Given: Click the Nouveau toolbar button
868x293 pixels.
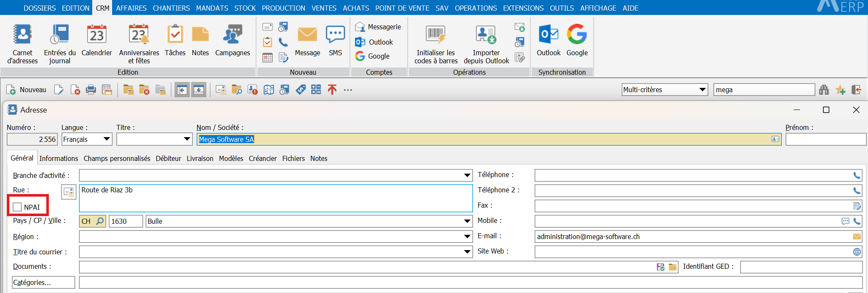Looking at the screenshot, I should coord(26,90).
